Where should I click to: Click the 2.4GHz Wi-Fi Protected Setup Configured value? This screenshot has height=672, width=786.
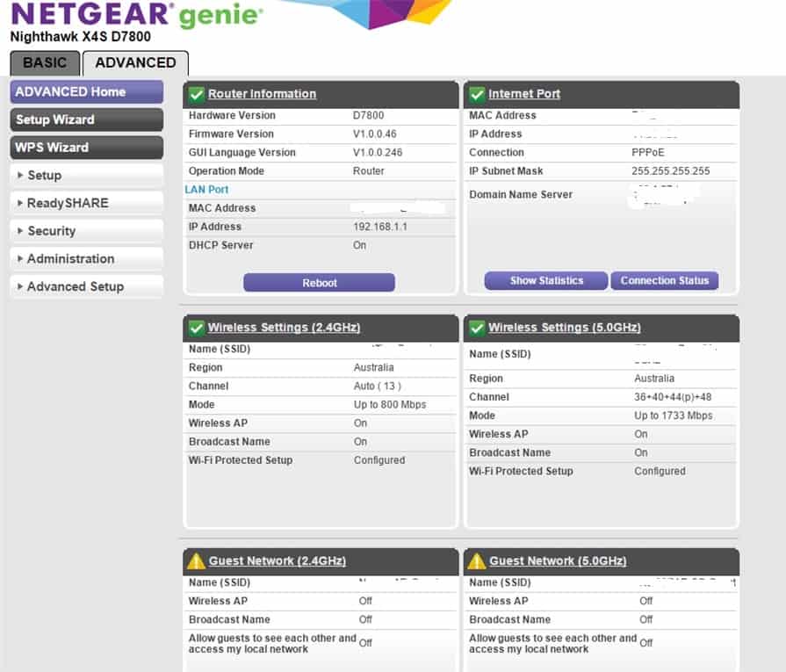click(x=379, y=460)
